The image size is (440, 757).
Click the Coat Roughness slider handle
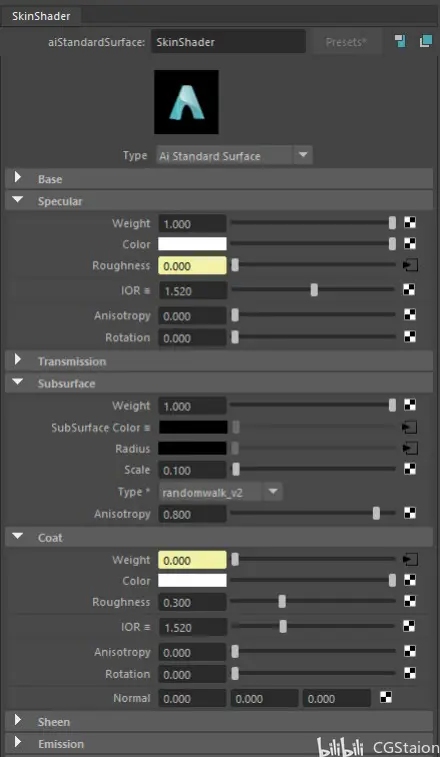(x=282, y=602)
